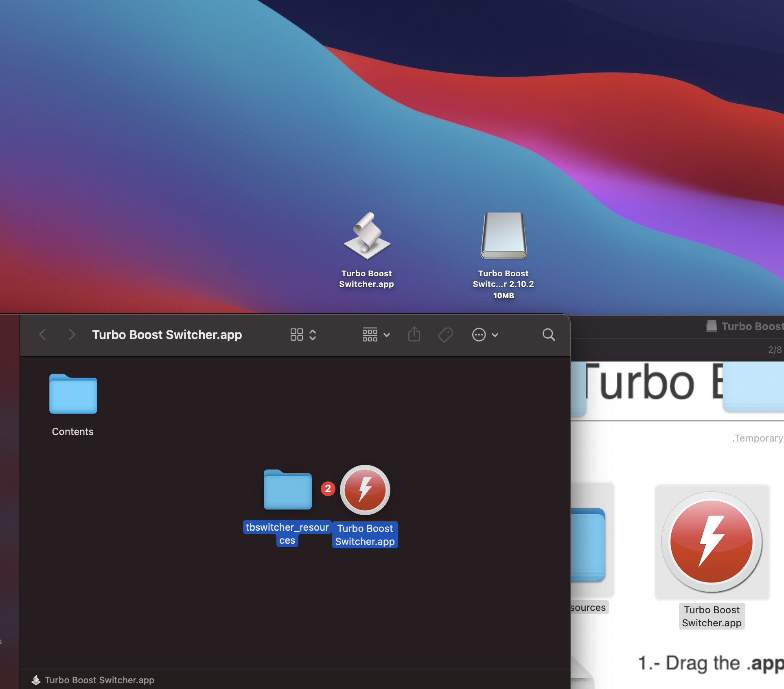Click the Turbo Boost Switcher.app label in installer
Image resolution: width=784 pixels, height=689 pixels.
[712, 616]
